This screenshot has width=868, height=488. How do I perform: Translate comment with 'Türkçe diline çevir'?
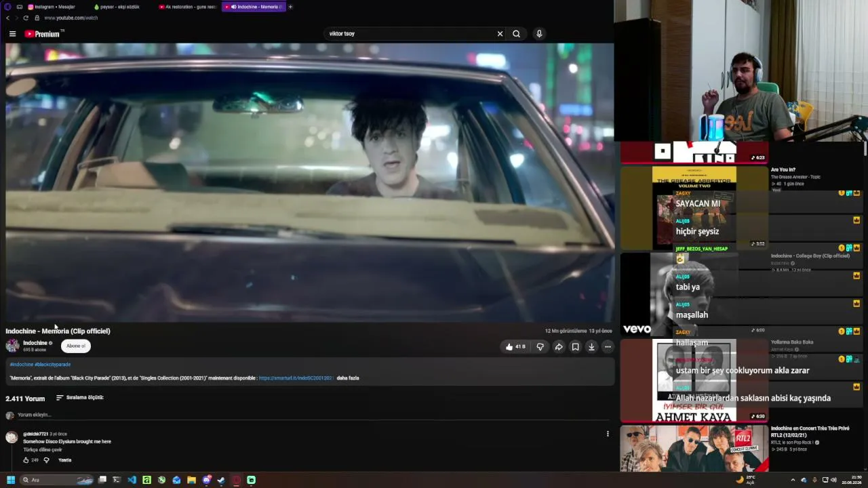43,450
